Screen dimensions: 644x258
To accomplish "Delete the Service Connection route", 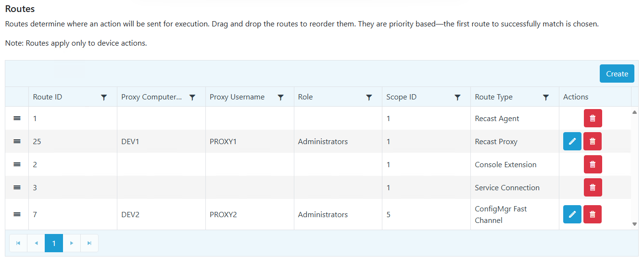I will [x=593, y=187].
